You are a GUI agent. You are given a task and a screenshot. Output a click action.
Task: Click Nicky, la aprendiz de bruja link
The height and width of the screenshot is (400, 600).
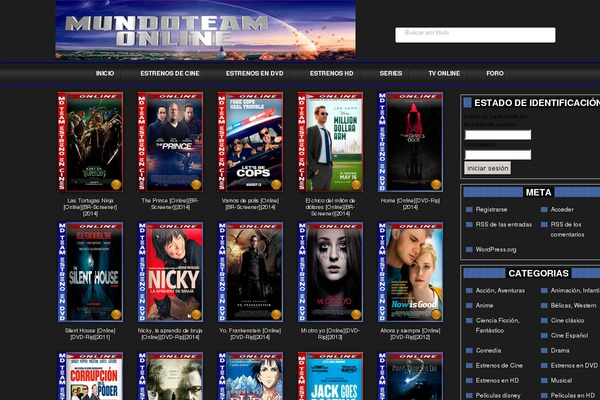click(x=170, y=334)
